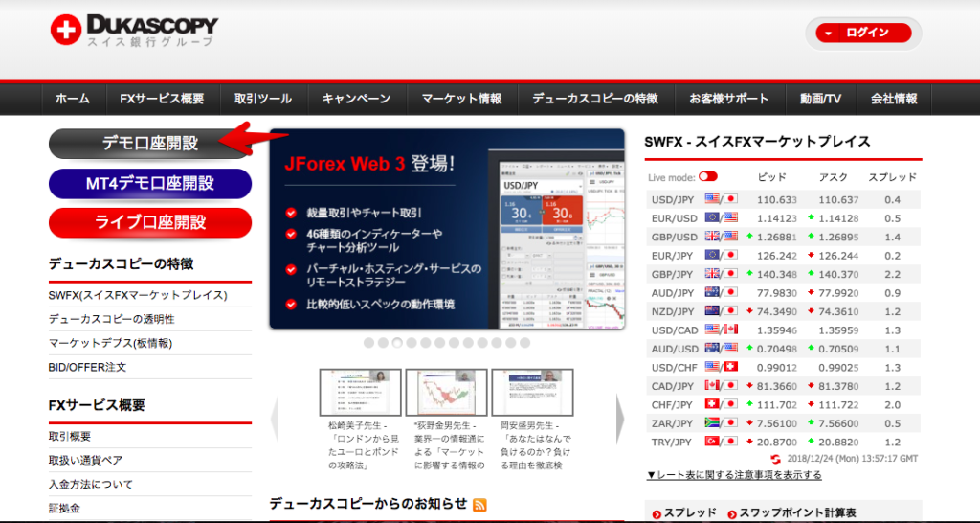
Task: Click the GBP/JPY pair label
Action: (x=672, y=274)
